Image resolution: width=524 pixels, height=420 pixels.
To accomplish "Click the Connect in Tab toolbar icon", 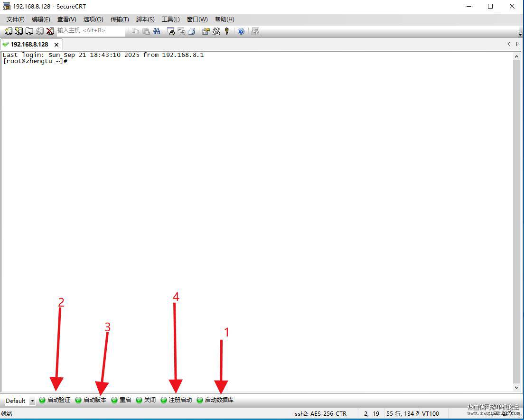I will pos(29,31).
